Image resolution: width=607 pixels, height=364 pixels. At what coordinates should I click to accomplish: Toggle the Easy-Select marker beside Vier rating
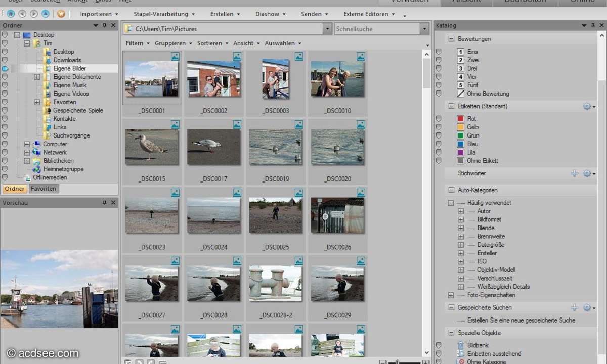439,77
